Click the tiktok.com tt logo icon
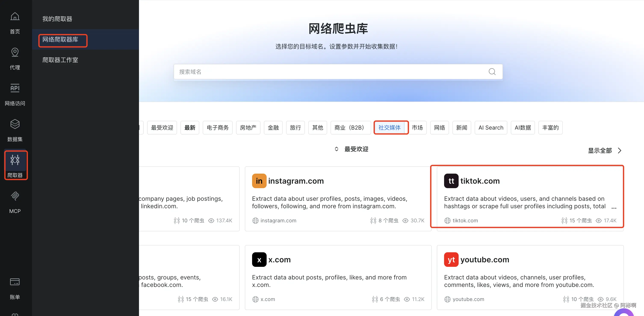Screen dimensions: 644x316 tap(451, 181)
